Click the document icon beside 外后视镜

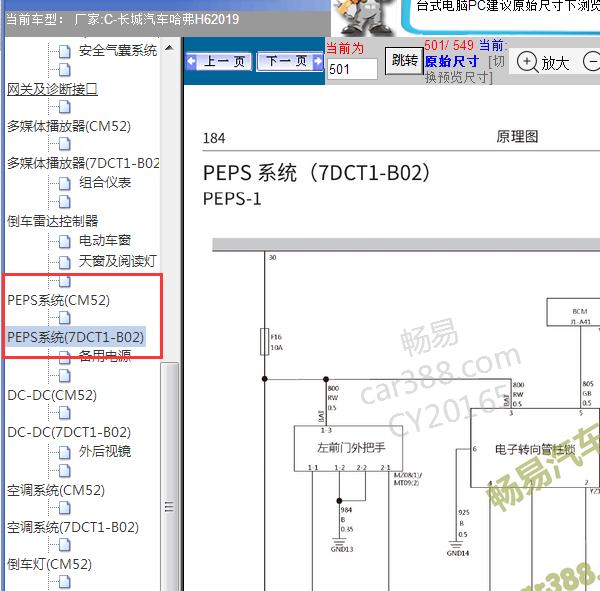pyautogui.click(x=65, y=452)
